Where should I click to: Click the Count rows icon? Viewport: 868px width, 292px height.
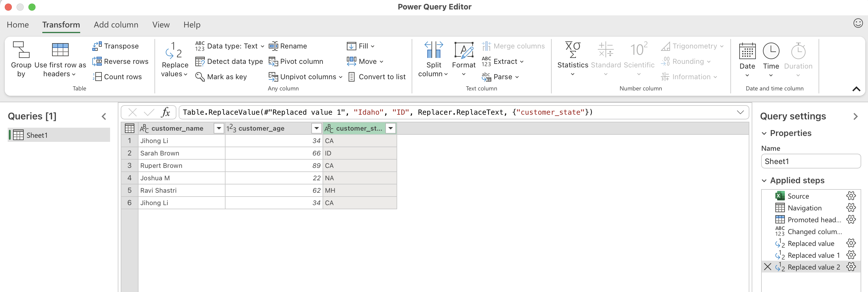tap(97, 77)
